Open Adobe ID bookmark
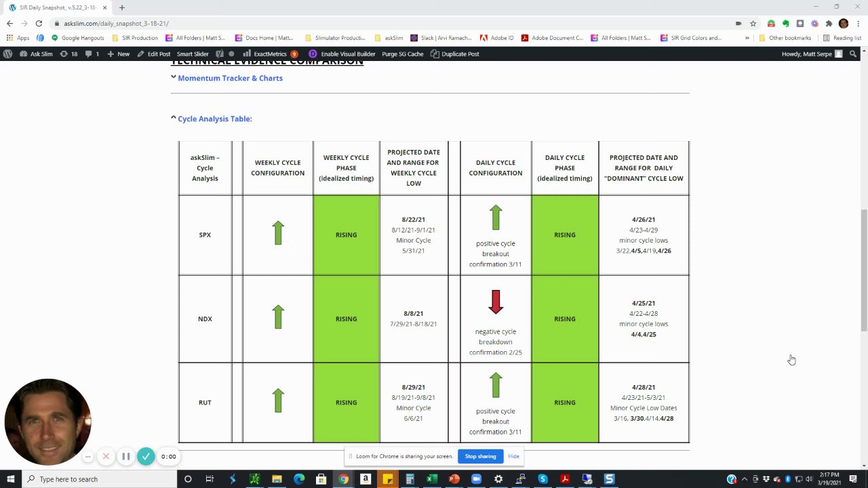The height and width of the screenshot is (488, 868). pyautogui.click(x=497, y=38)
